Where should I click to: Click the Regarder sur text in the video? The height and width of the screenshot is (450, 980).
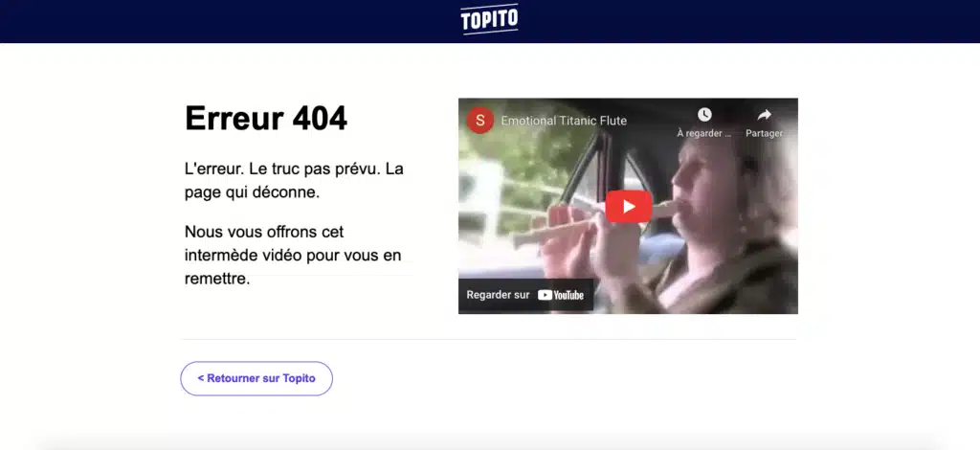click(498, 295)
